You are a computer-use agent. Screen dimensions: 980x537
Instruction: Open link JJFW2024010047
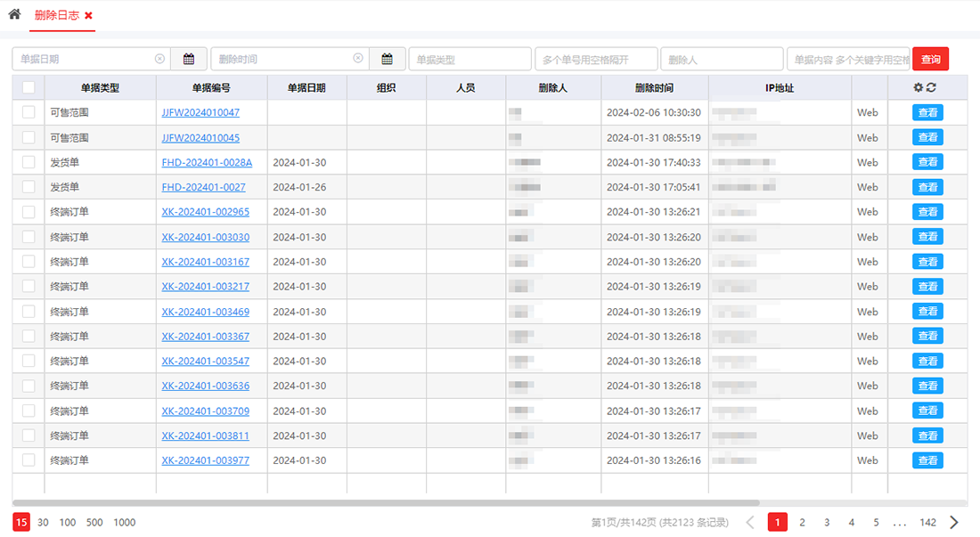click(200, 112)
